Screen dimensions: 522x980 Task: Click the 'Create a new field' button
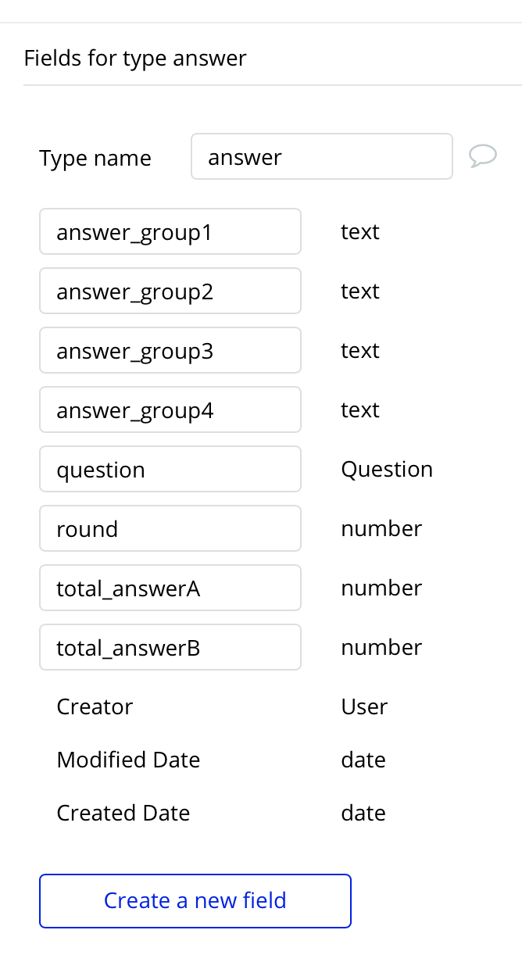point(195,901)
